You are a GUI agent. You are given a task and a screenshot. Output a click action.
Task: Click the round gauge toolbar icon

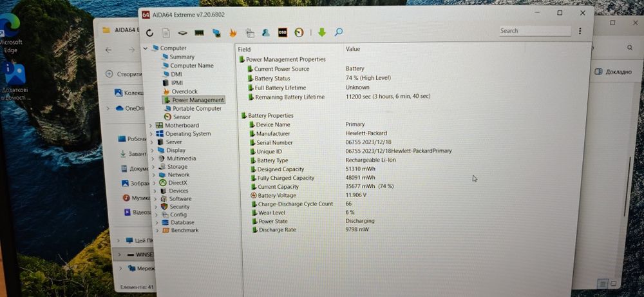[x=299, y=32]
